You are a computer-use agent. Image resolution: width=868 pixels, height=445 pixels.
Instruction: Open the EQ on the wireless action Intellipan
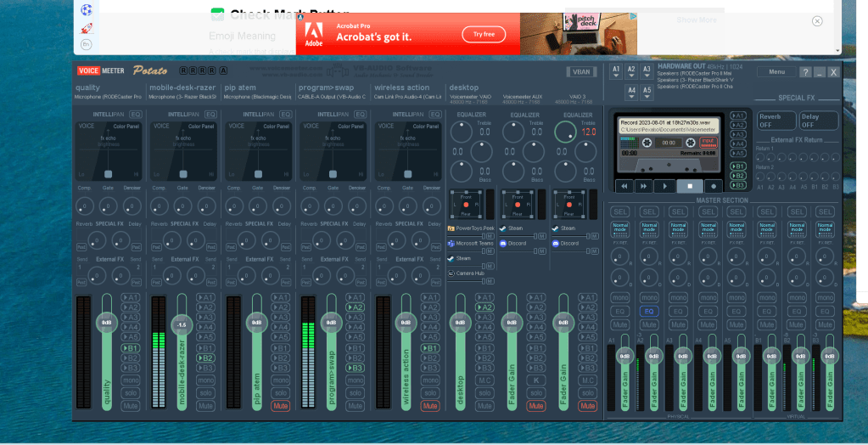pos(434,114)
